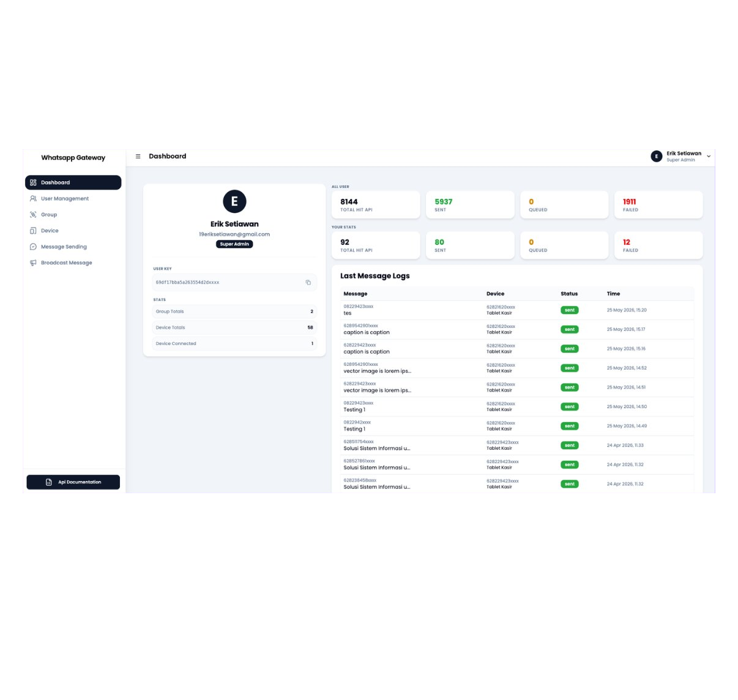
Task: Click the 12 Failed stats card
Action: tap(658, 245)
